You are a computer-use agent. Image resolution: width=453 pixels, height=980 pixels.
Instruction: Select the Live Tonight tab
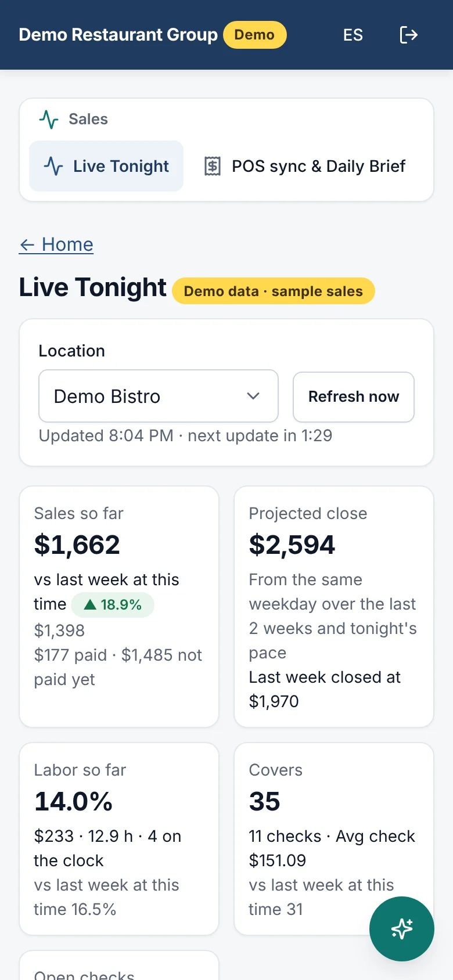coord(106,166)
